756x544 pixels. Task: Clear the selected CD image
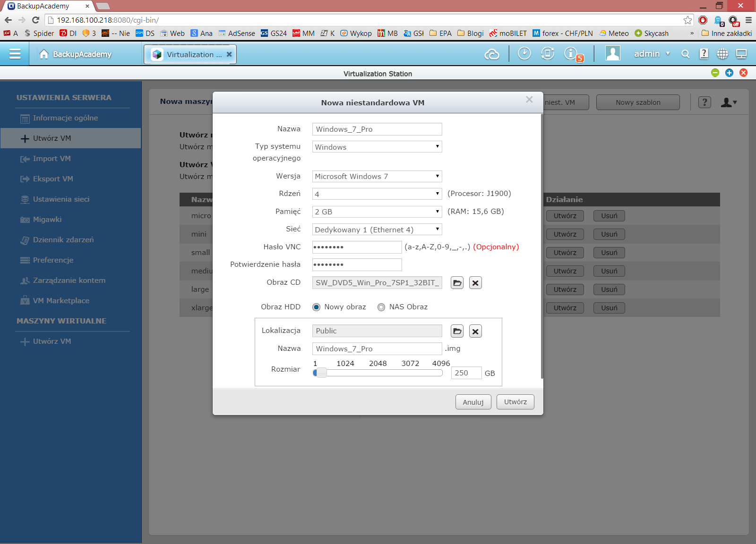(x=475, y=283)
